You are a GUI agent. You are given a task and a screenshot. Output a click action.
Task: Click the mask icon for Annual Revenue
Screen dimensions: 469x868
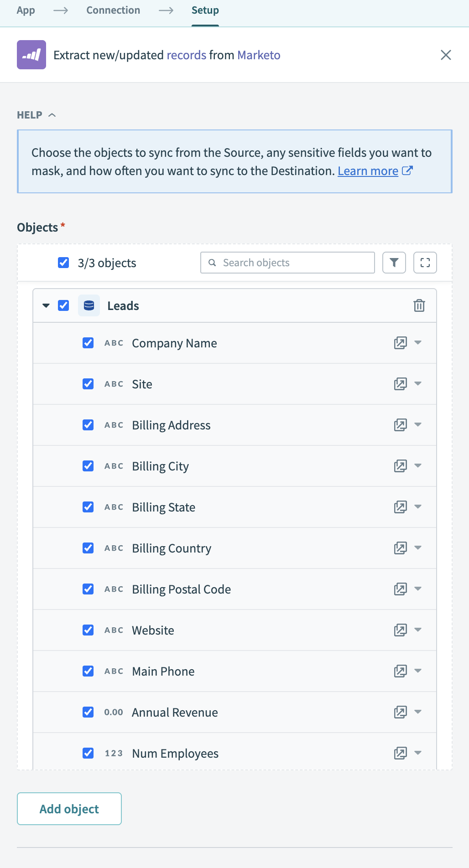click(400, 712)
